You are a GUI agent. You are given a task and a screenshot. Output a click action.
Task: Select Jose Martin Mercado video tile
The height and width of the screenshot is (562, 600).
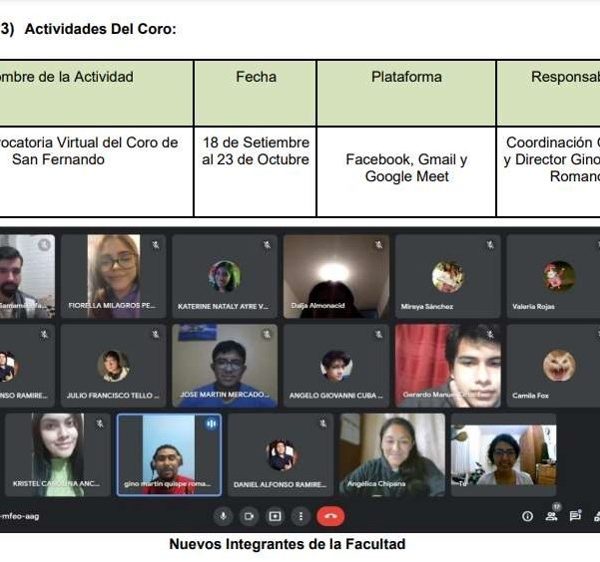click(225, 366)
